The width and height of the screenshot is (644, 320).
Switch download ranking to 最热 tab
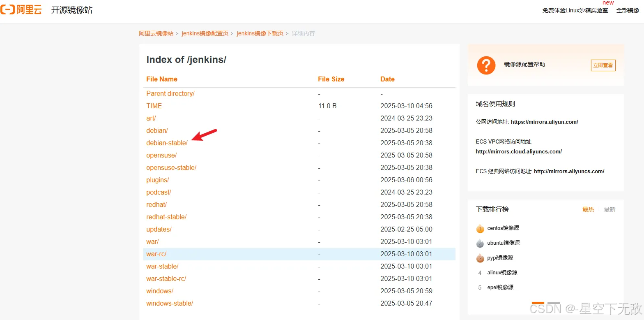tap(588, 209)
